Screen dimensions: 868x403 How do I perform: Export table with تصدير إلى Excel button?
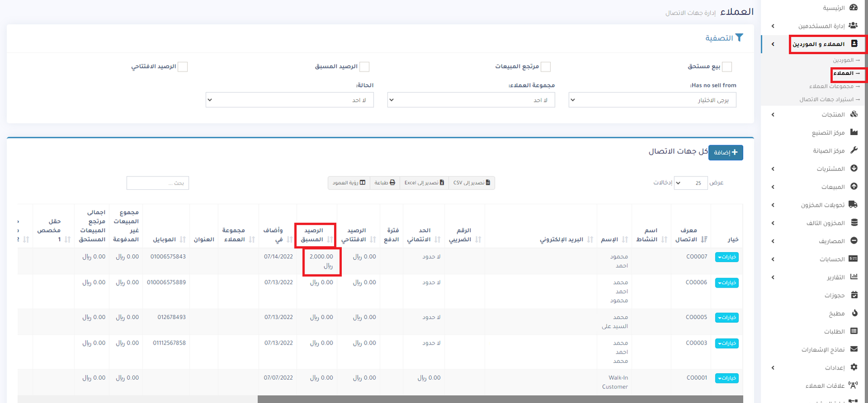tap(424, 183)
